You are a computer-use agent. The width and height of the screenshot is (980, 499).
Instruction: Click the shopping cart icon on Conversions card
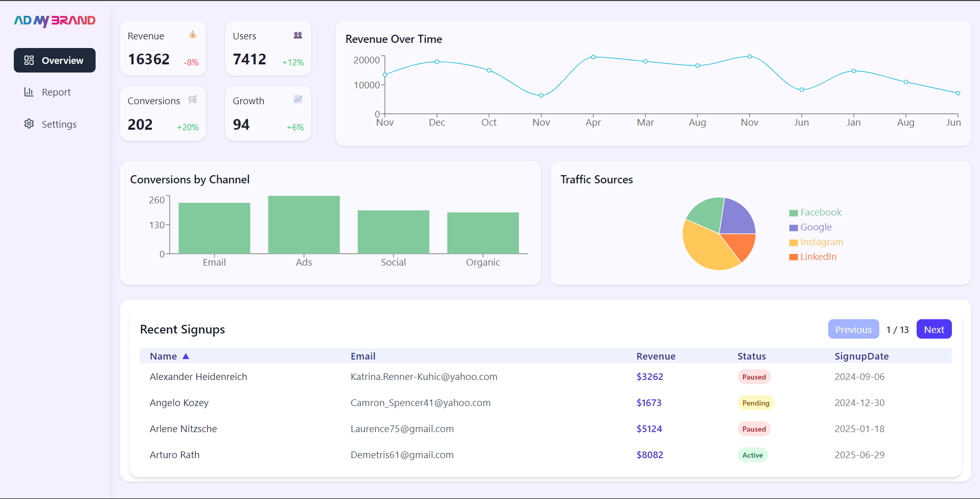tap(193, 100)
